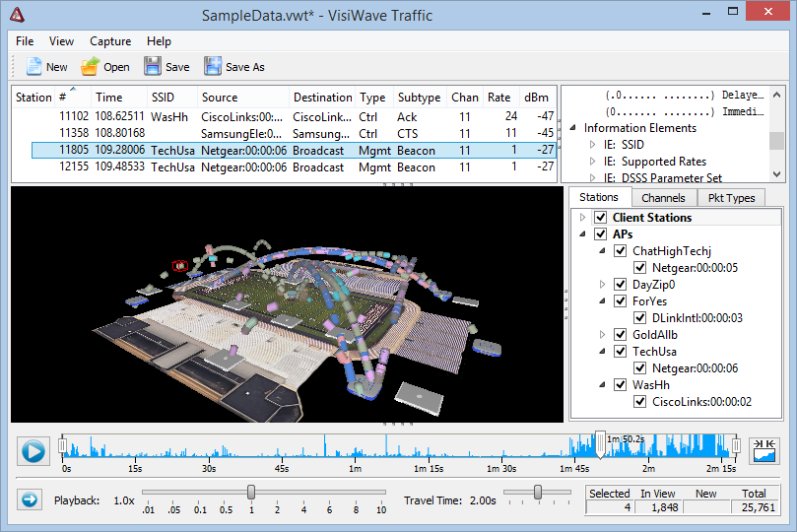797x532 pixels.
Task: Open the Capture menu
Action: click(110, 41)
